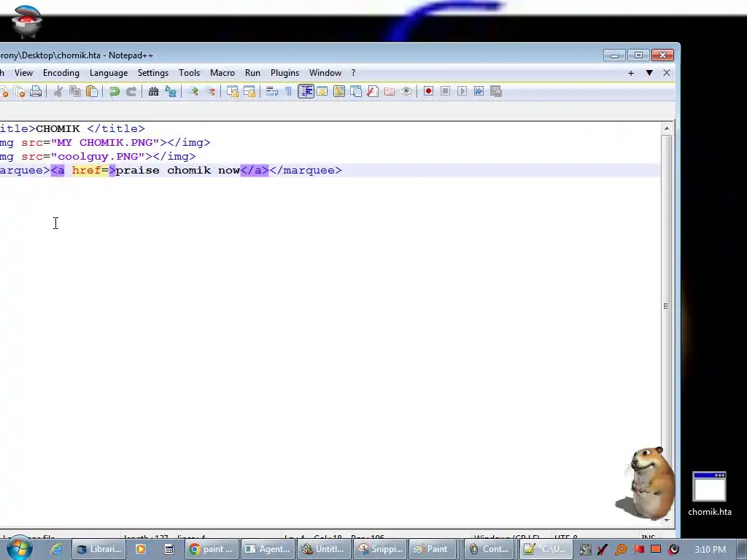Open Internet Explorer from the taskbar

(x=56, y=549)
